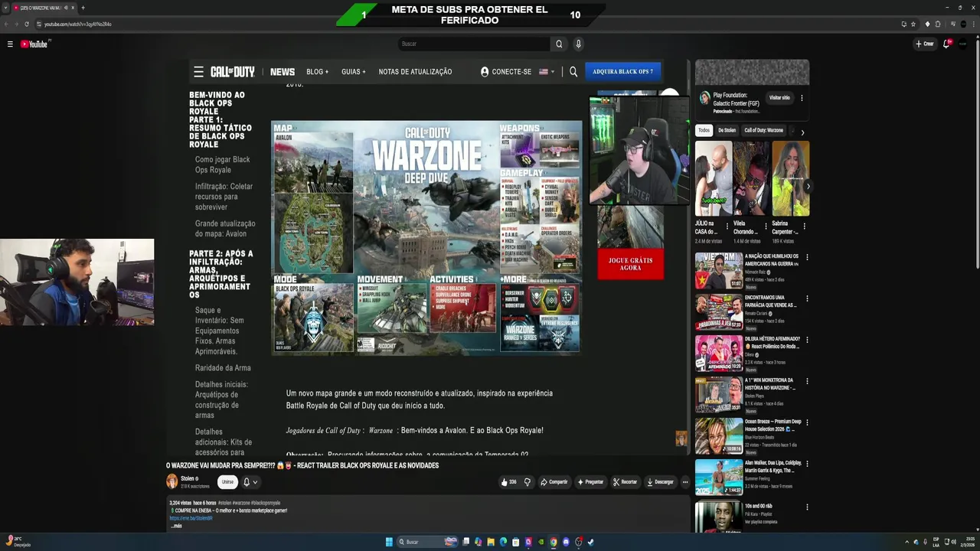
Task: Start voice search with the microphone icon
Action: (578, 44)
